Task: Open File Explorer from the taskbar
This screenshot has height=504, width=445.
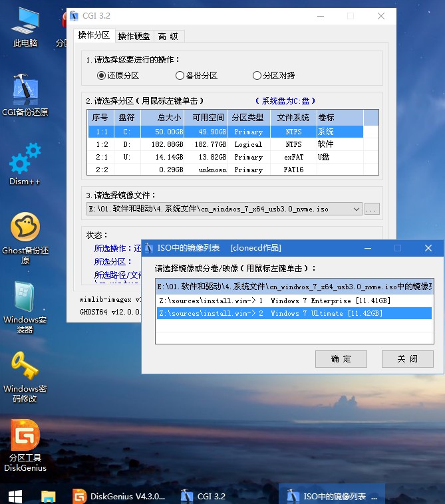Action: [x=49, y=496]
